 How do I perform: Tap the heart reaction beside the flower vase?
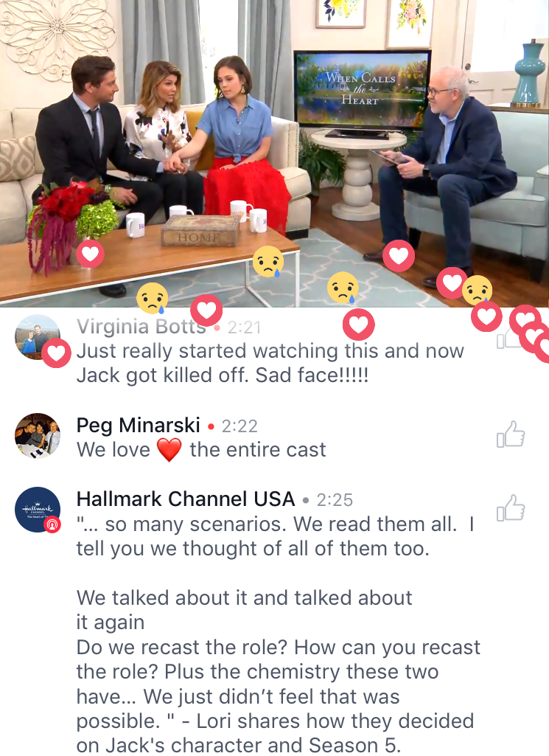[91, 254]
